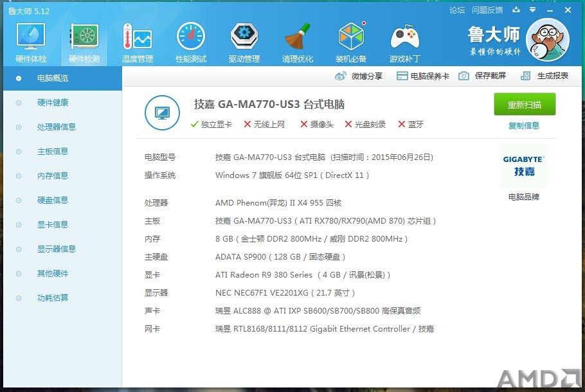Click the 重新扫描 rescan button
This screenshot has height=392, width=585.
525,105
